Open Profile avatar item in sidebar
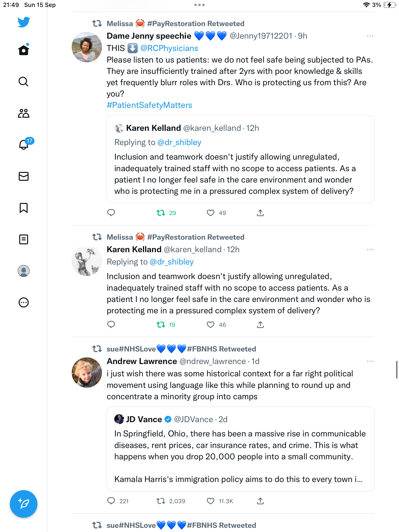The width and height of the screenshot is (399, 532). (24, 271)
